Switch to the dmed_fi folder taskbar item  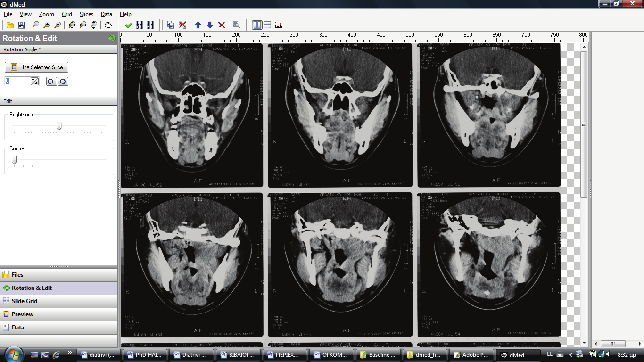426,355
